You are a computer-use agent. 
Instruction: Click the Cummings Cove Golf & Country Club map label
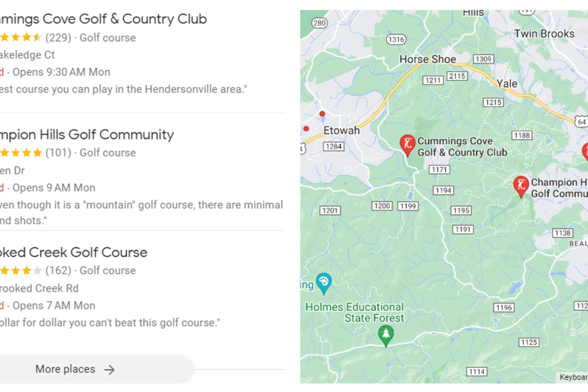click(x=461, y=147)
